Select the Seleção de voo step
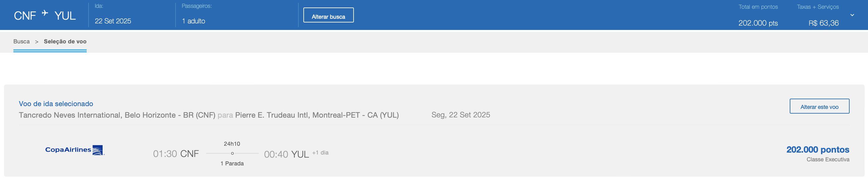This screenshot has width=868, height=181. (x=65, y=42)
